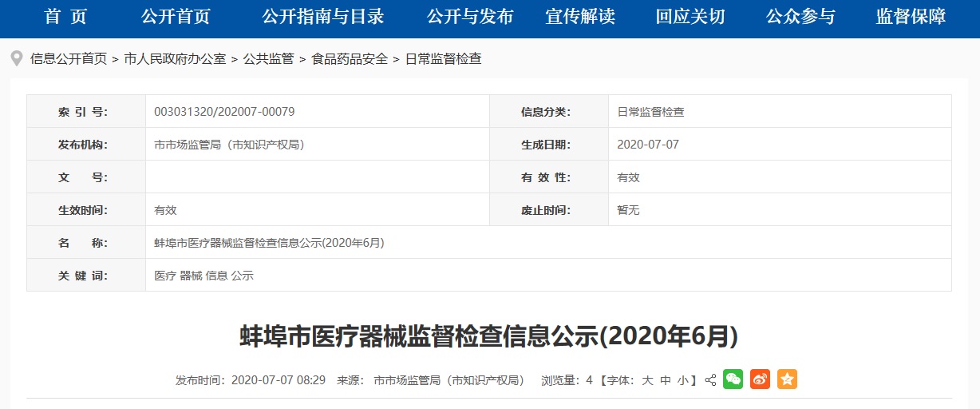This screenshot has height=409, width=980.
Task: Click the 生成日期 value 2020-07-07
Action: pyautogui.click(x=648, y=145)
